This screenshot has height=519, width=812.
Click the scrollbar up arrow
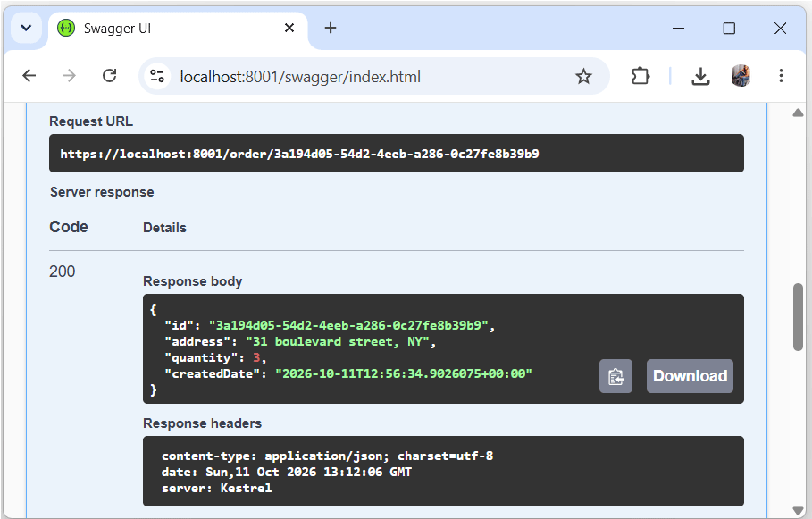point(798,113)
